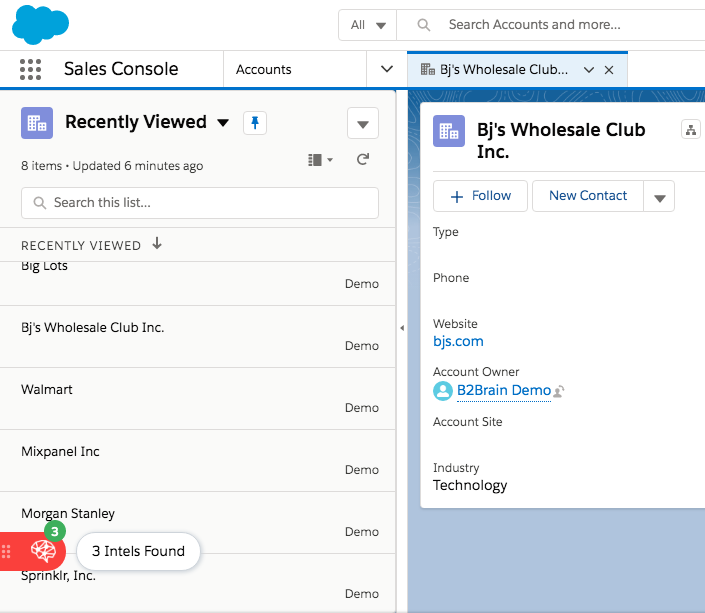Open the All search scope dropdown

click(x=367, y=25)
